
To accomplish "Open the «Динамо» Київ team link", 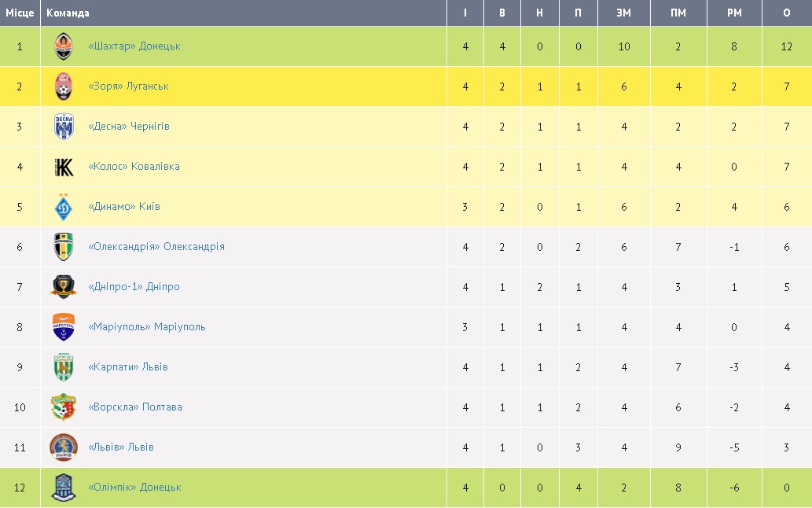I will pos(124,207).
